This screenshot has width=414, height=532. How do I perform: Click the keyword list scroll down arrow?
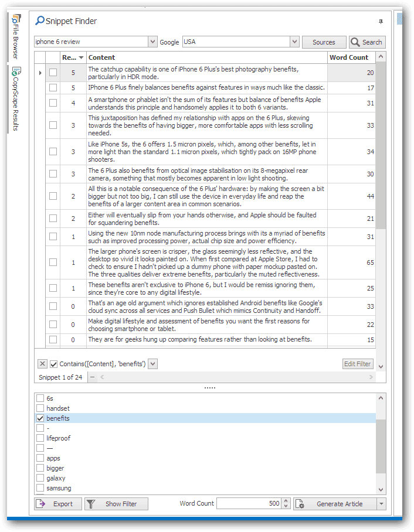coord(381,490)
